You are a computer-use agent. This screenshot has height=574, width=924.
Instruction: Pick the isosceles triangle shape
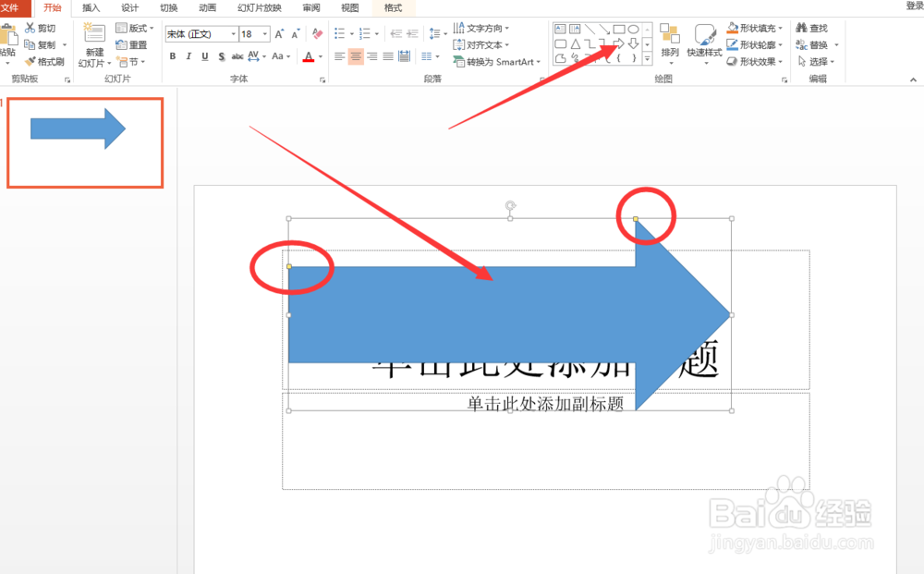pyautogui.click(x=575, y=43)
